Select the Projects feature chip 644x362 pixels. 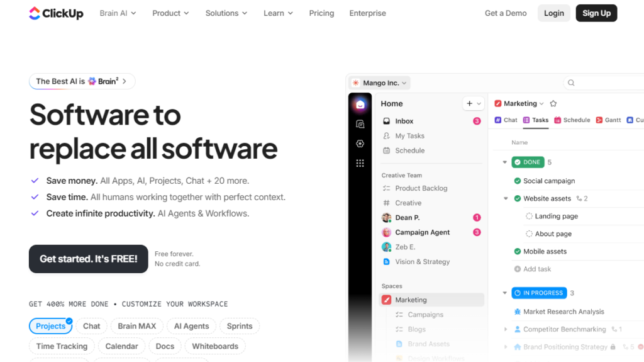pos(50,326)
